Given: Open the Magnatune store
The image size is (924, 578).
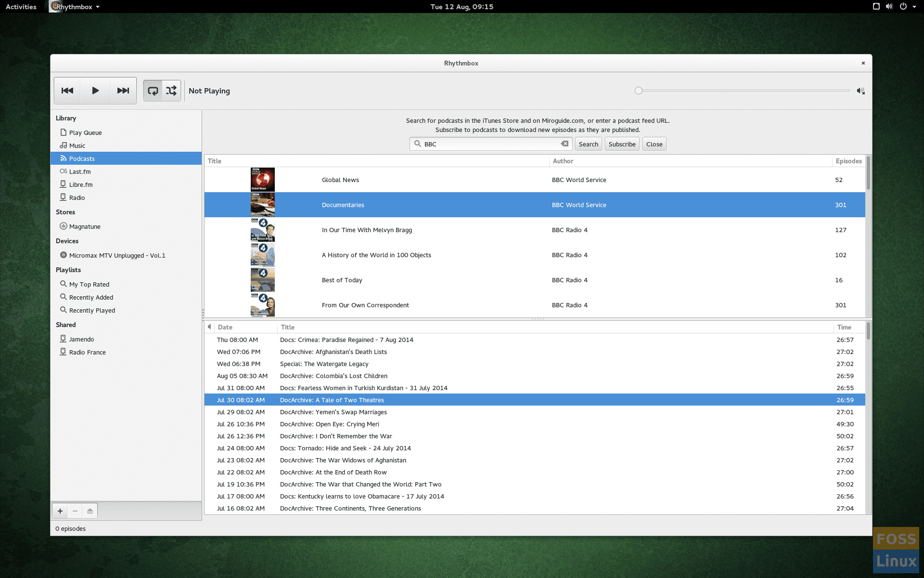Looking at the screenshot, I should click(x=126, y=226).
